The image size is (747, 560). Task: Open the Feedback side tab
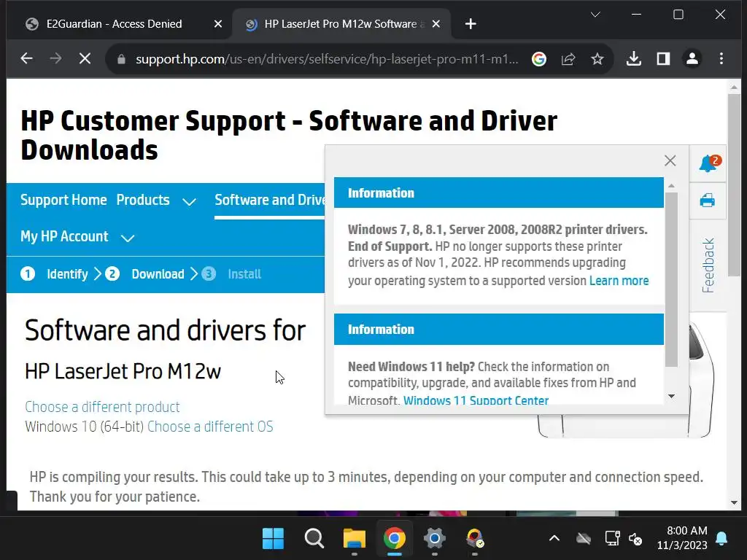708,265
